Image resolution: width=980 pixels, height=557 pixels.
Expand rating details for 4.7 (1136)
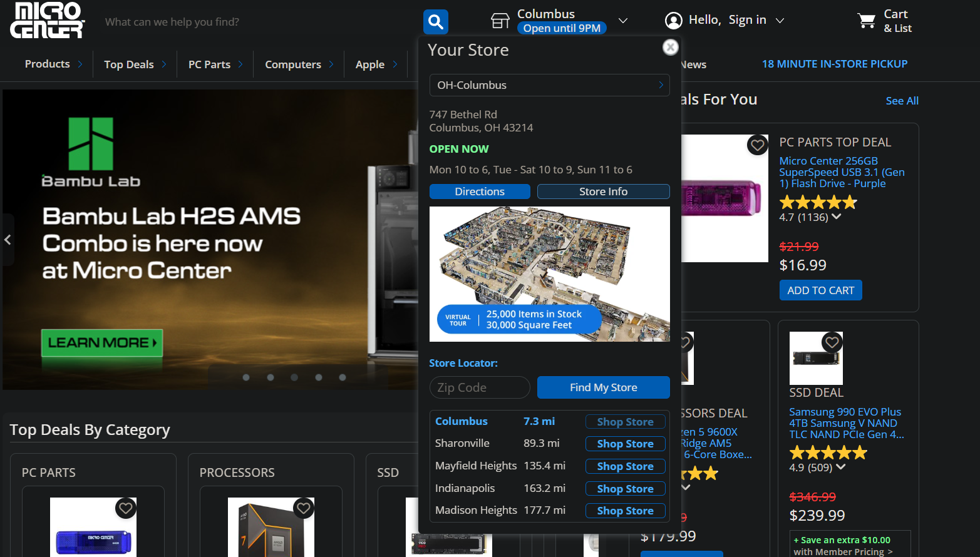click(837, 217)
